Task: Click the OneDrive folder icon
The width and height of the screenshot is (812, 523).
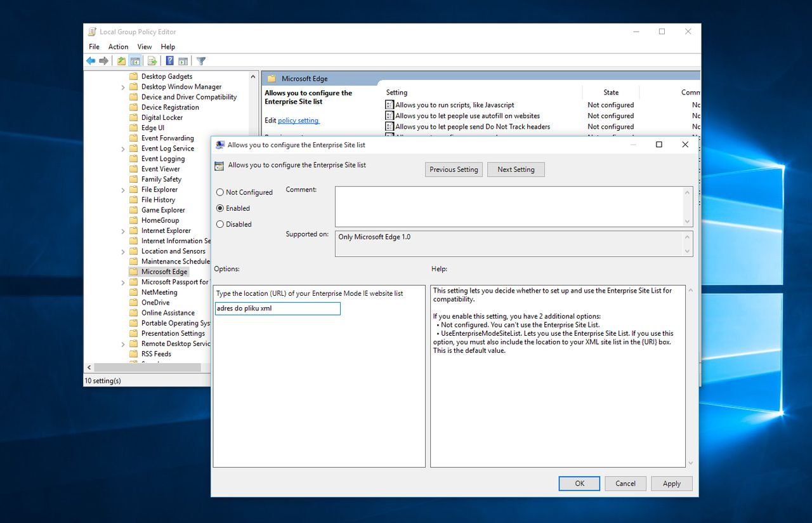Action: click(x=133, y=302)
